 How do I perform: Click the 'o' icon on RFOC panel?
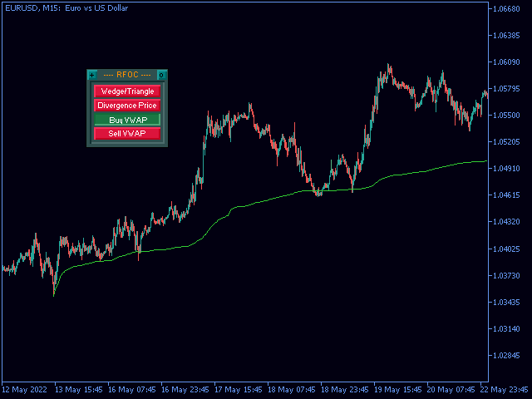point(161,75)
